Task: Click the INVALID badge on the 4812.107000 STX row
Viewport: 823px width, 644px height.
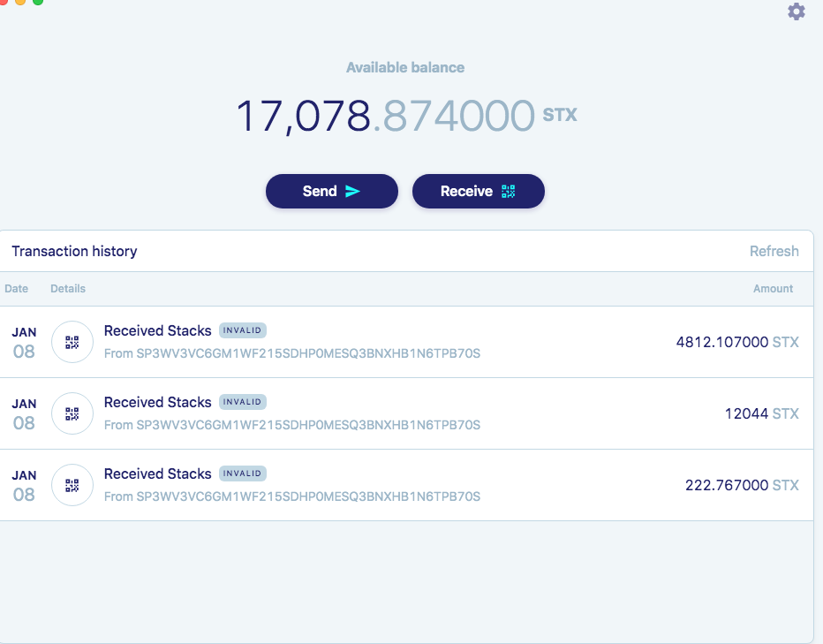Action: [x=243, y=330]
